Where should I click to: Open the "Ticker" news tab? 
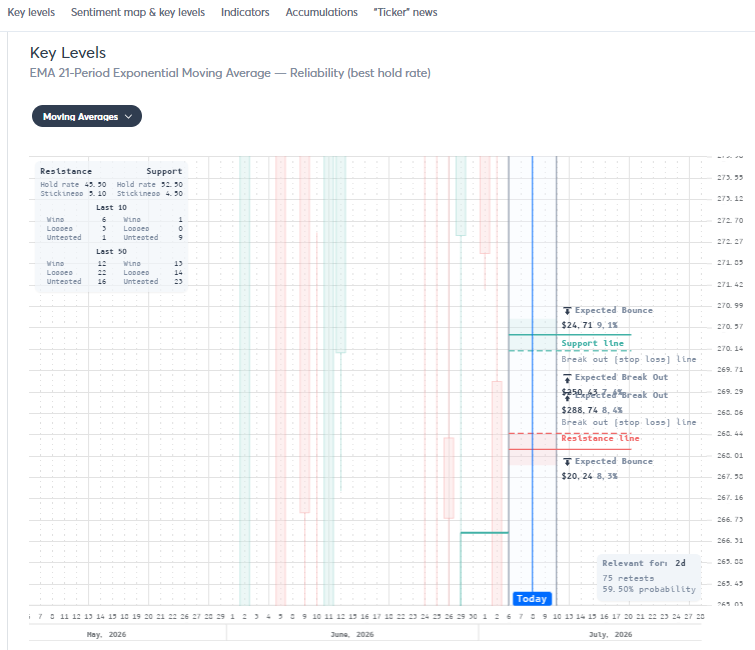405,13
